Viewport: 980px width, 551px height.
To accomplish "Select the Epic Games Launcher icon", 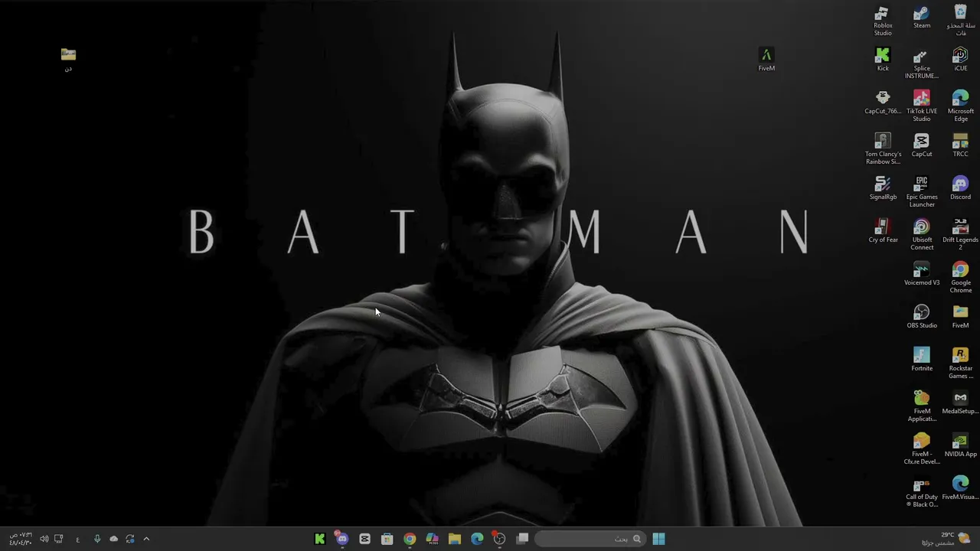I will pos(922,191).
